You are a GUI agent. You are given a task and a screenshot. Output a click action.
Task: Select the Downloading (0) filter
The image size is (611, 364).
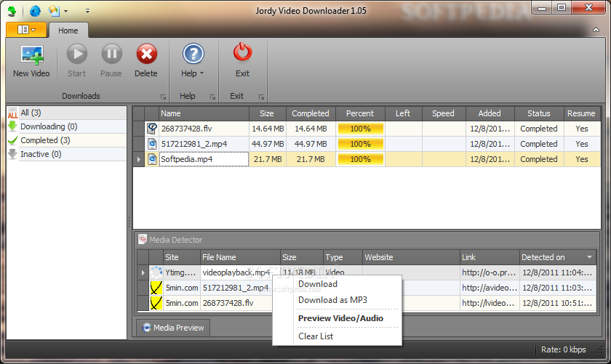[x=67, y=126]
